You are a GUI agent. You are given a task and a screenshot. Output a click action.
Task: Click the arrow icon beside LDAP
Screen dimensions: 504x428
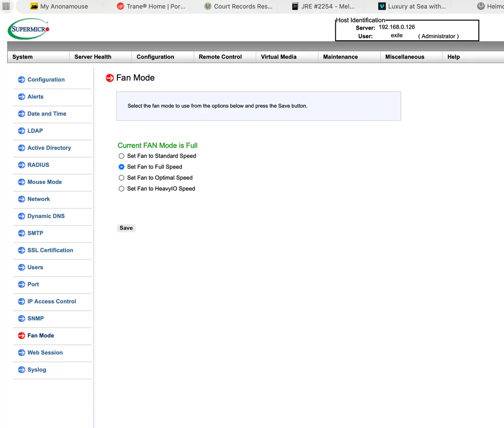(x=22, y=131)
